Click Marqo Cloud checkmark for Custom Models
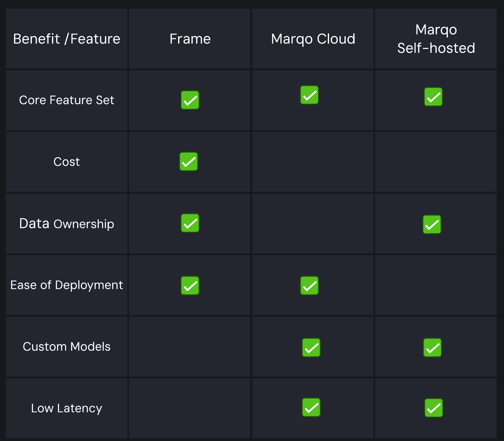This screenshot has width=504, height=441. [311, 348]
